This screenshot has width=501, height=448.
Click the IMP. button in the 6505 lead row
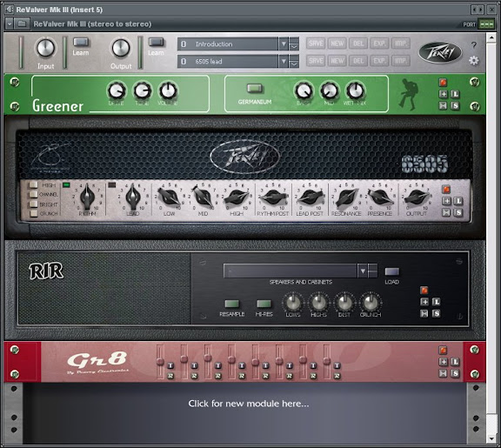[x=401, y=61]
